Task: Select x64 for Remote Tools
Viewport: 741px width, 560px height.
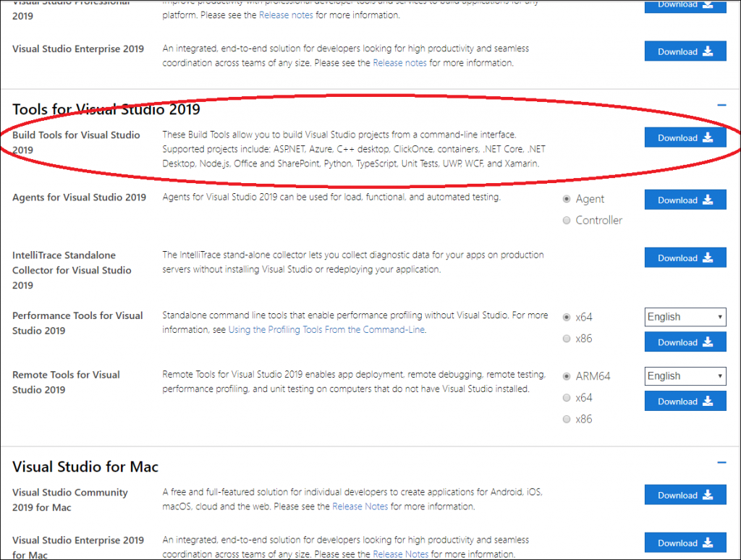Action: click(x=567, y=397)
